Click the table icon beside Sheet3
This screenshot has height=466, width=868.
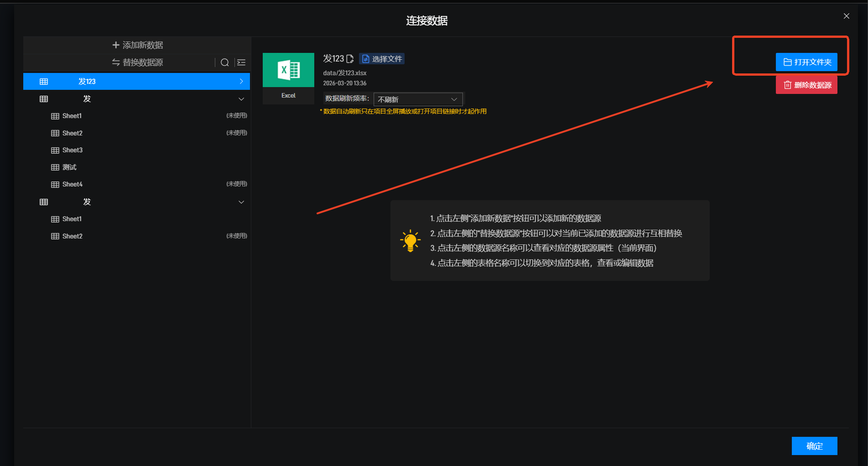55,150
